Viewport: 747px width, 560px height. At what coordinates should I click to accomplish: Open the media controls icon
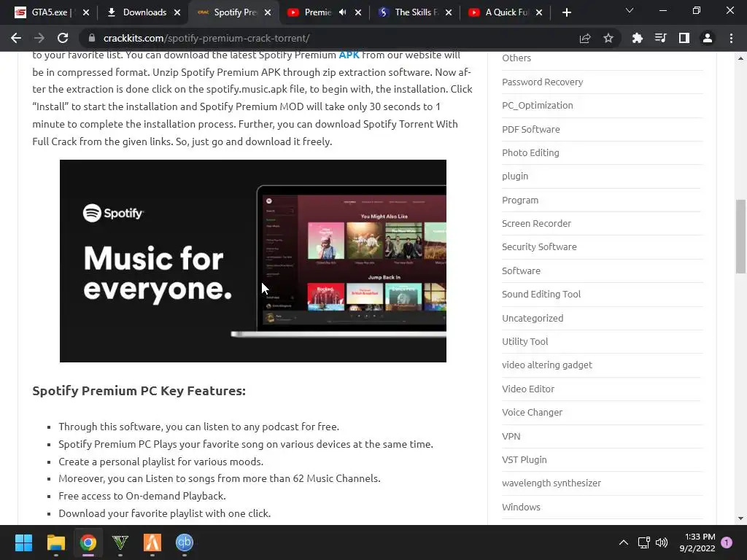(x=660, y=38)
